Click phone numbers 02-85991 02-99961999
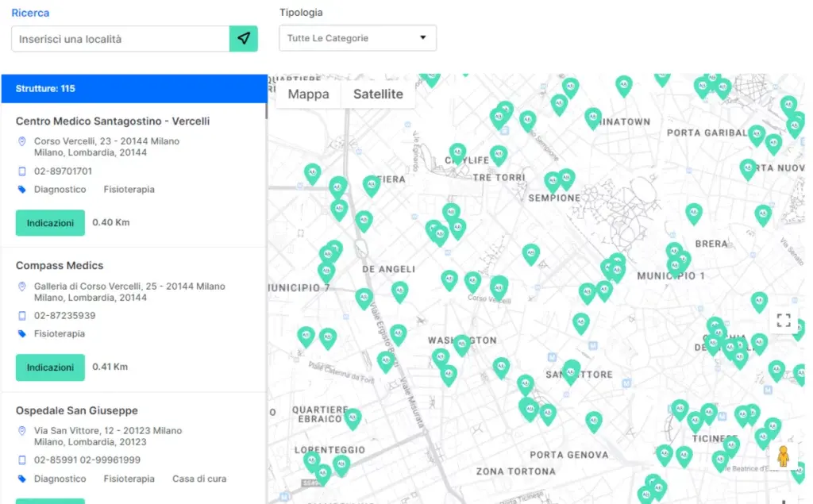 (87, 460)
